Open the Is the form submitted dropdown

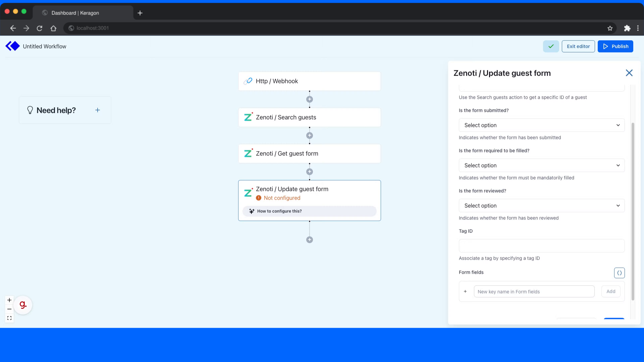point(541,125)
